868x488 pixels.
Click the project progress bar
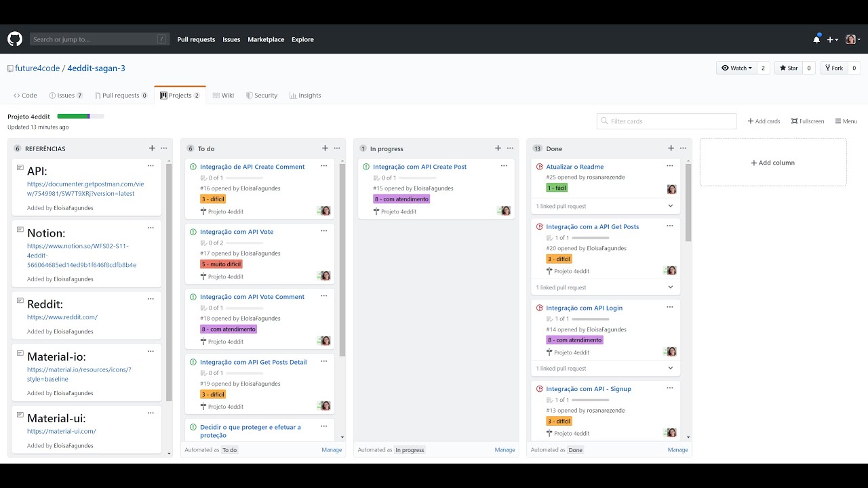point(81,117)
